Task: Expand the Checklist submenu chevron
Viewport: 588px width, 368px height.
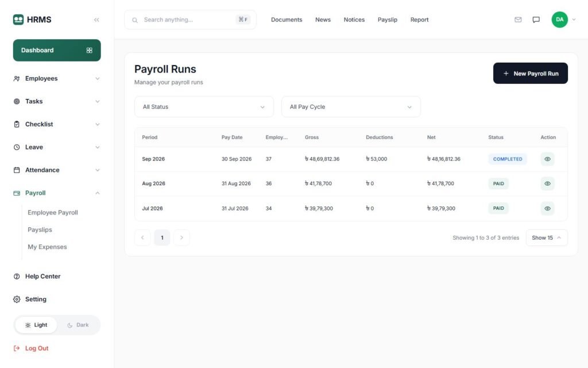Action: click(x=98, y=124)
